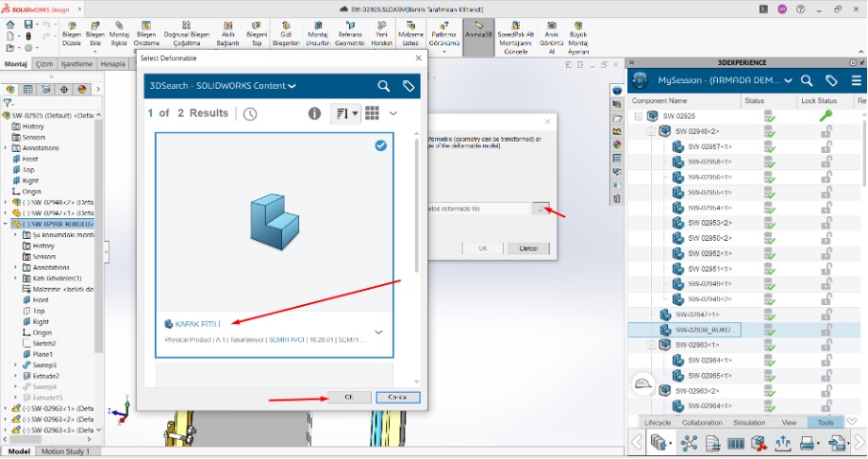Click the search magnifier in 3DSearch dialog
The width and height of the screenshot is (868, 459).
[x=383, y=86]
